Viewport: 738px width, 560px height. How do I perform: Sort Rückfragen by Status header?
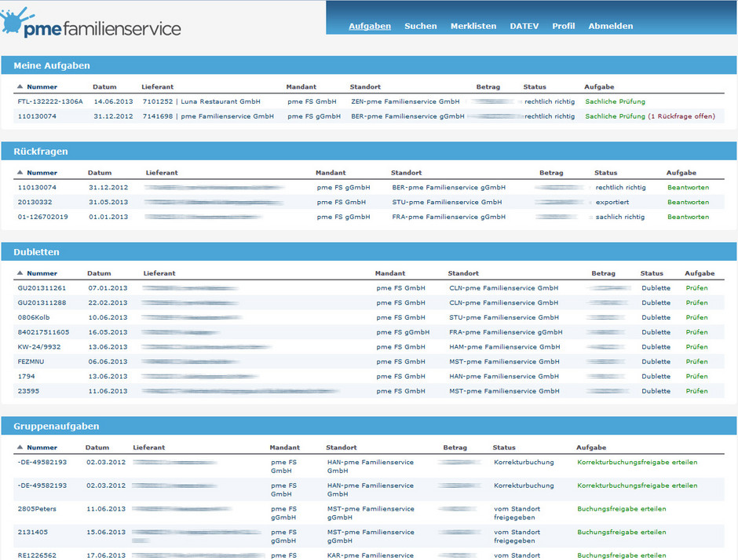[605, 172]
